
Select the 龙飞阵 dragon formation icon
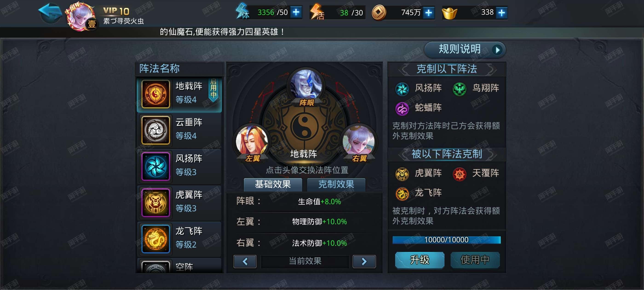click(x=156, y=239)
